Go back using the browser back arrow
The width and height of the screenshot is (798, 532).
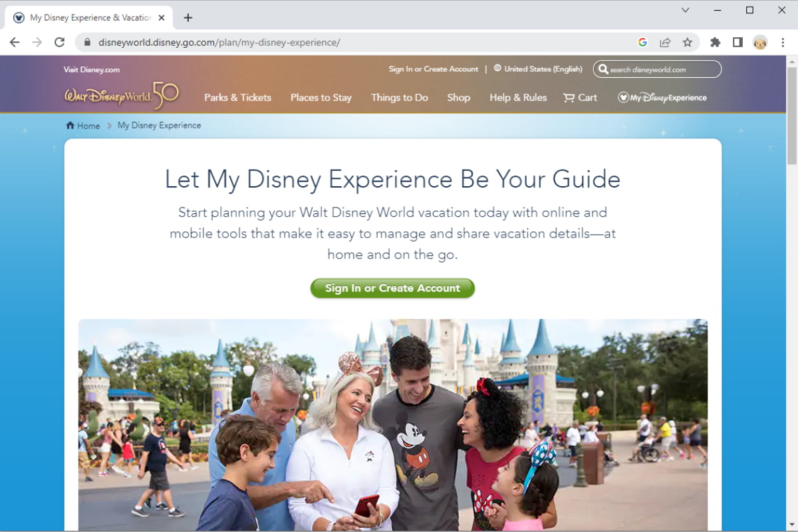[x=15, y=42]
